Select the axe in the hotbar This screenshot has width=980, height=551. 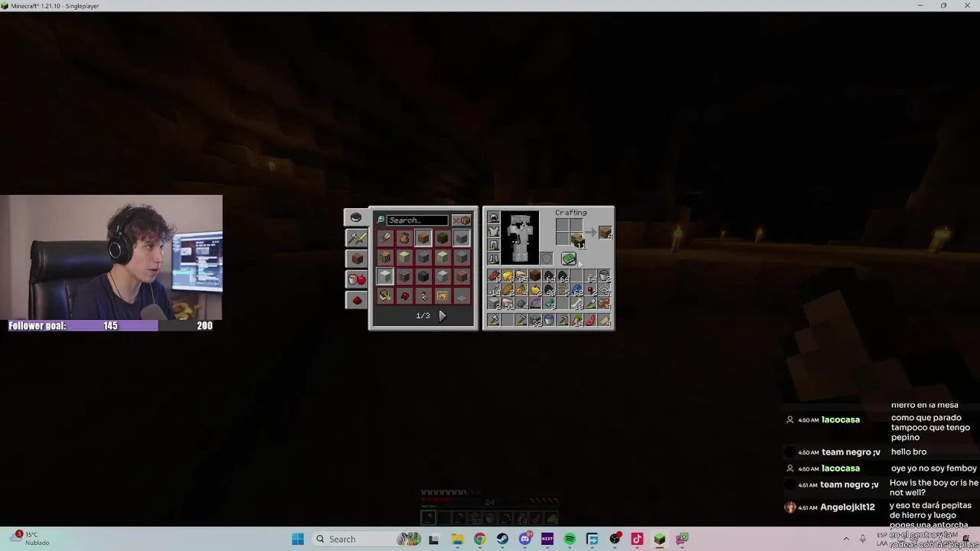494,320
